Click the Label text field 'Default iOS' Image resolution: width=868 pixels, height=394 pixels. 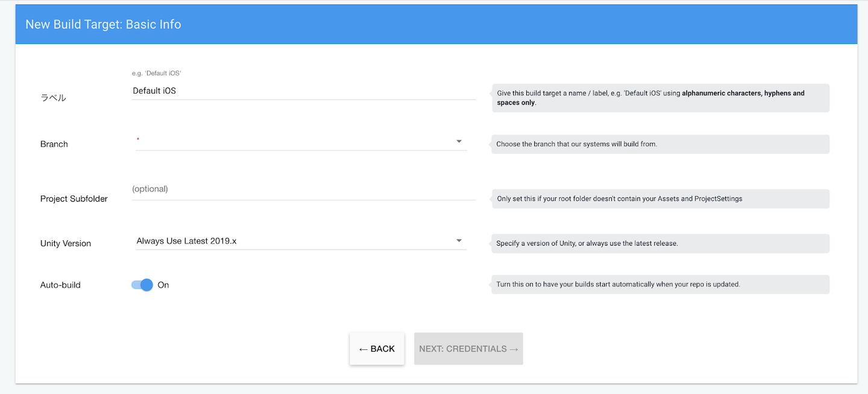click(x=303, y=91)
